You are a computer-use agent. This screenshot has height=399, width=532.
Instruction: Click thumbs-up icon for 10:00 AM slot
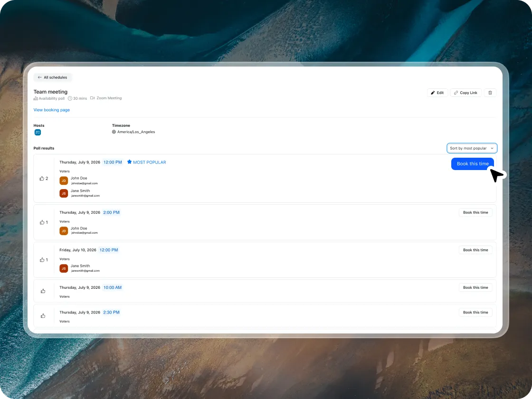click(43, 291)
